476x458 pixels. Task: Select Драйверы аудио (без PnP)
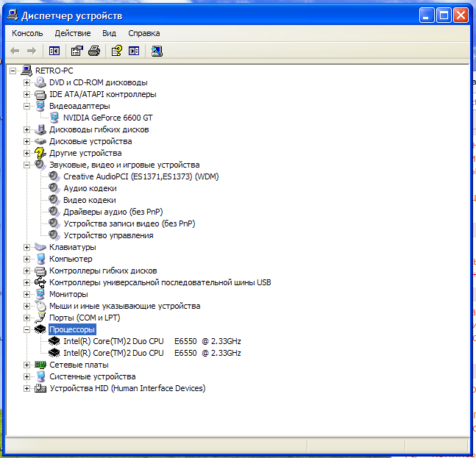tap(113, 212)
